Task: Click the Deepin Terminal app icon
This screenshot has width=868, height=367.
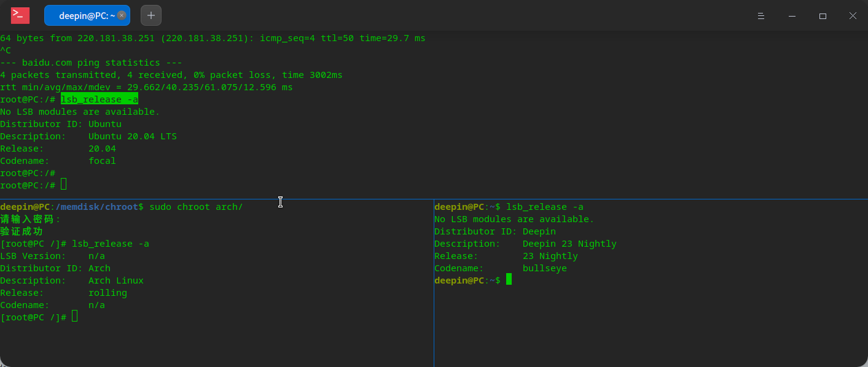Action: point(20,15)
